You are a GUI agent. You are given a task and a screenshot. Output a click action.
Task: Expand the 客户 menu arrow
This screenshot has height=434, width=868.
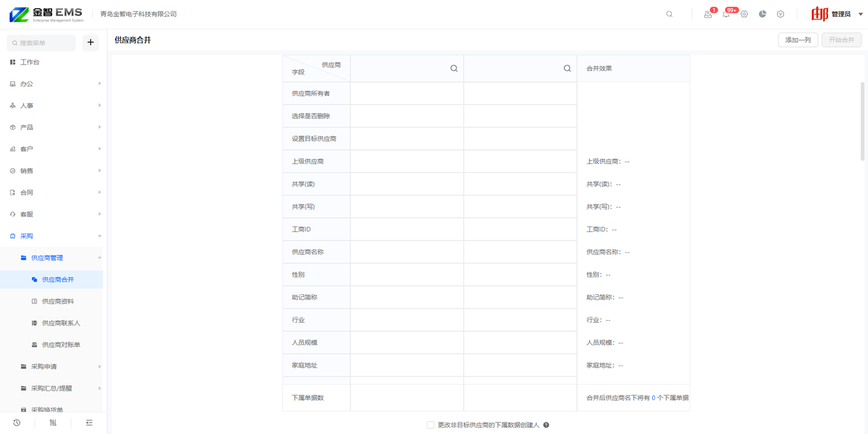[100, 149]
